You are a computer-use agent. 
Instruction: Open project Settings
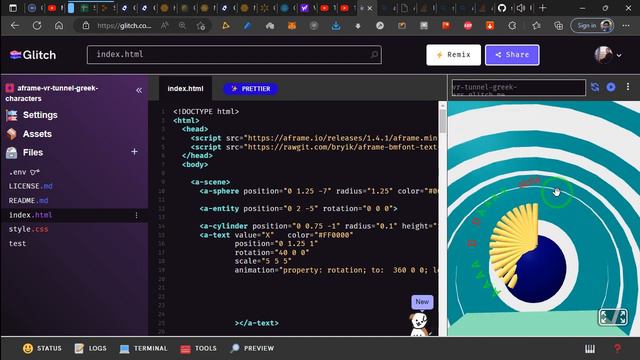pyautogui.click(x=40, y=115)
